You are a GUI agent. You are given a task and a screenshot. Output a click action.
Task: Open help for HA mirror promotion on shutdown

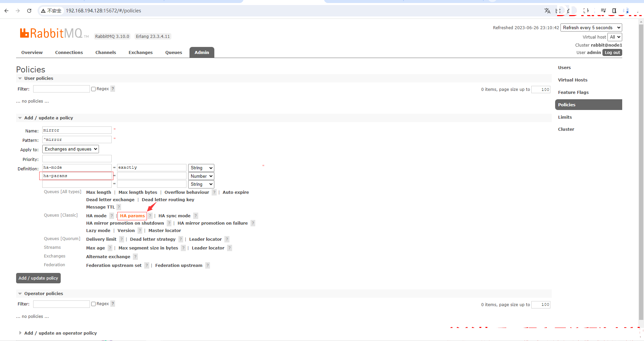coord(169,223)
